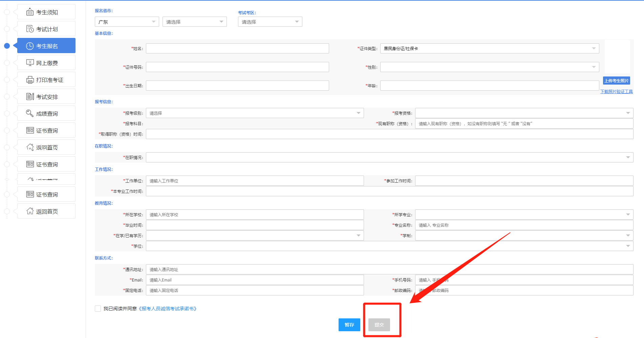Open the 报考人员诚信考试承诺书 link
This screenshot has width=644, height=338.
168,309
